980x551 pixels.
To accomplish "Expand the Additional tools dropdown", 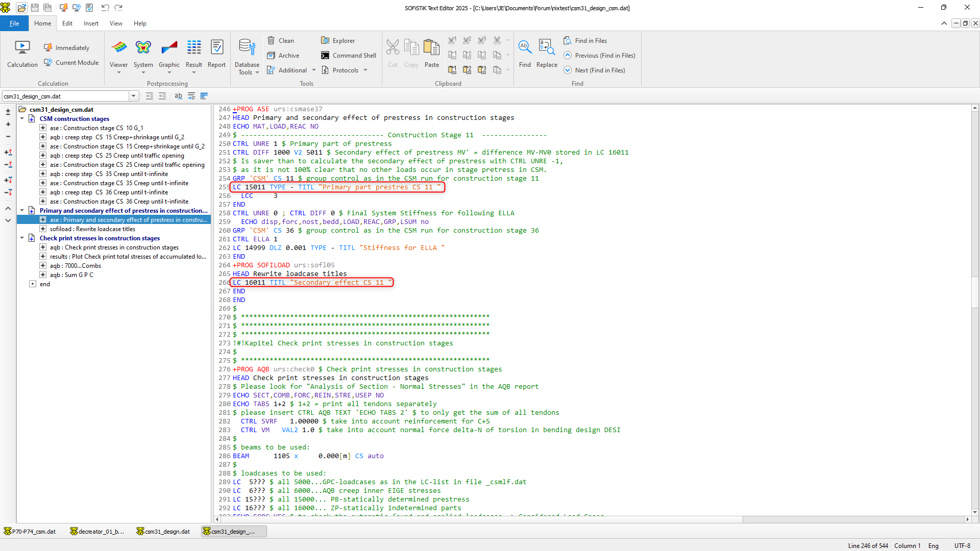I will (x=314, y=70).
